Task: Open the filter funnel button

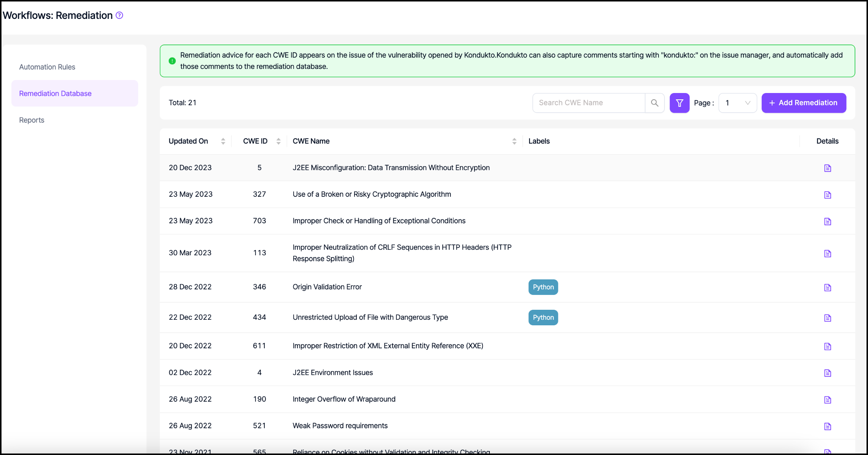Action: pyautogui.click(x=679, y=103)
